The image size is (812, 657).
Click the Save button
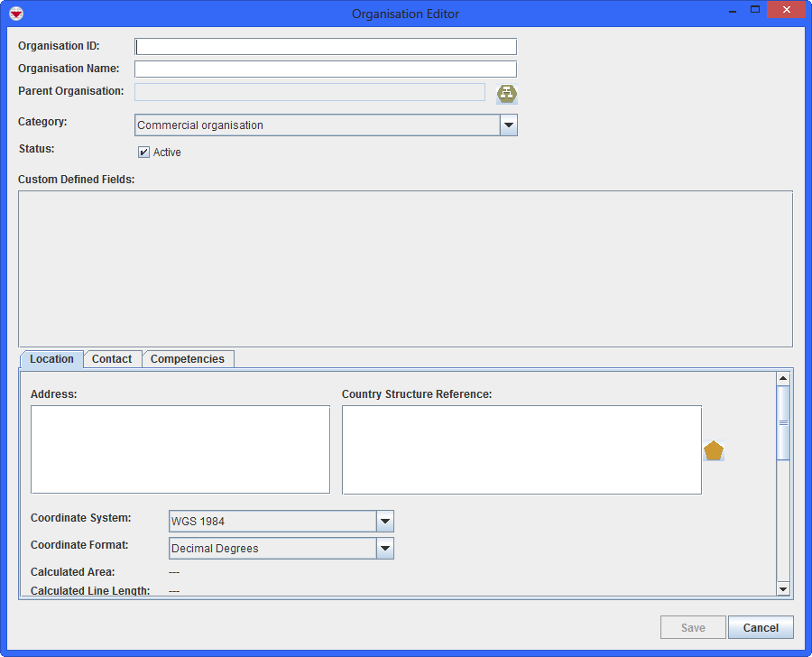pyautogui.click(x=693, y=628)
